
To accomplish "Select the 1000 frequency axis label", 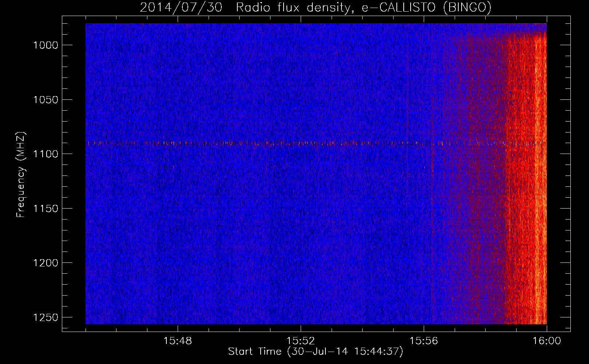I will pyautogui.click(x=46, y=45).
